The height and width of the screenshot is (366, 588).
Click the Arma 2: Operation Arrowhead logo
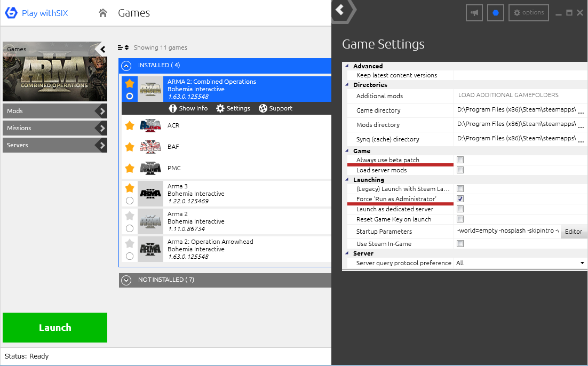pyautogui.click(x=150, y=249)
